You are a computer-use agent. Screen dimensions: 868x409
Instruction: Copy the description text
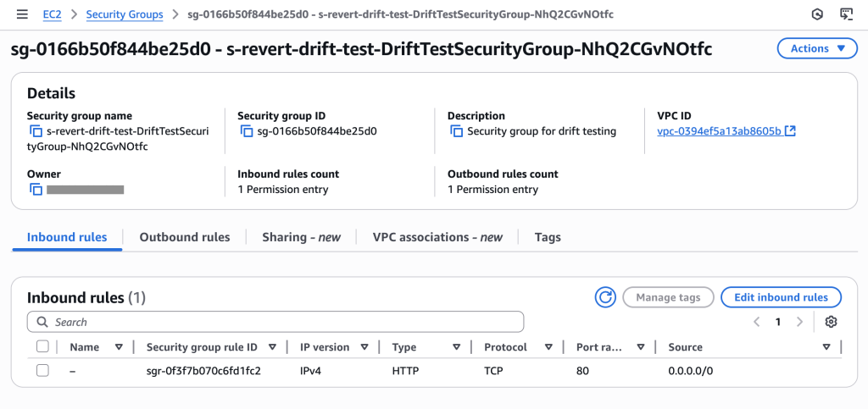[457, 131]
